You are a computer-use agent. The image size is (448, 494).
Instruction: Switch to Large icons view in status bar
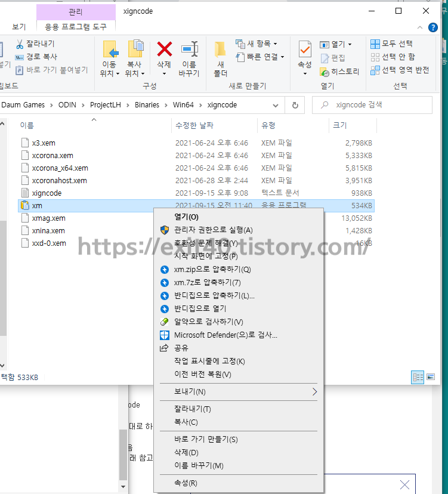click(431, 377)
